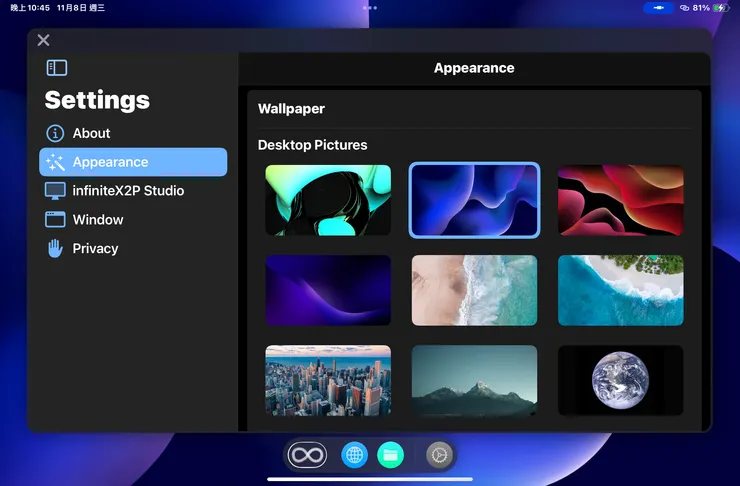Choose the dark purple curve wallpaper
The width and height of the screenshot is (740, 486).
tap(328, 290)
